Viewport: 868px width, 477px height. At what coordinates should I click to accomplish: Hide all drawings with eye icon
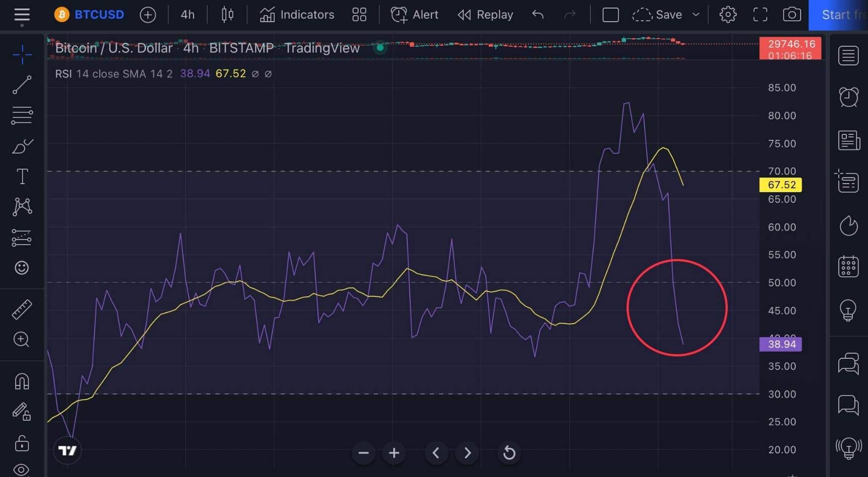click(22, 470)
